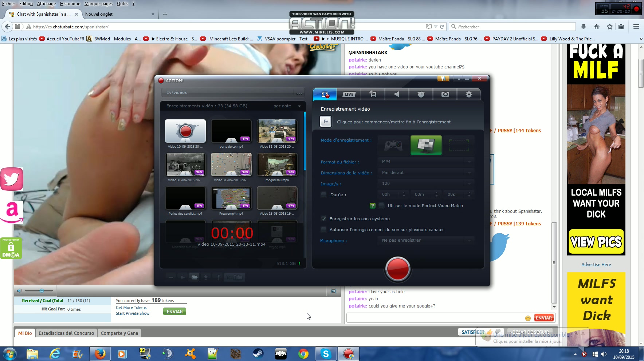
Task: Select the gamepad game recording mode
Action: pyautogui.click(x=393, y=145)
